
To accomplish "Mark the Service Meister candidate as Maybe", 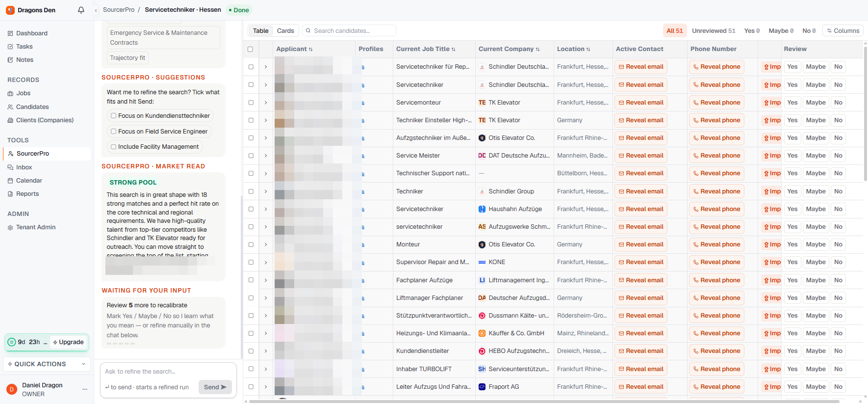I will (x=816, y=156).
